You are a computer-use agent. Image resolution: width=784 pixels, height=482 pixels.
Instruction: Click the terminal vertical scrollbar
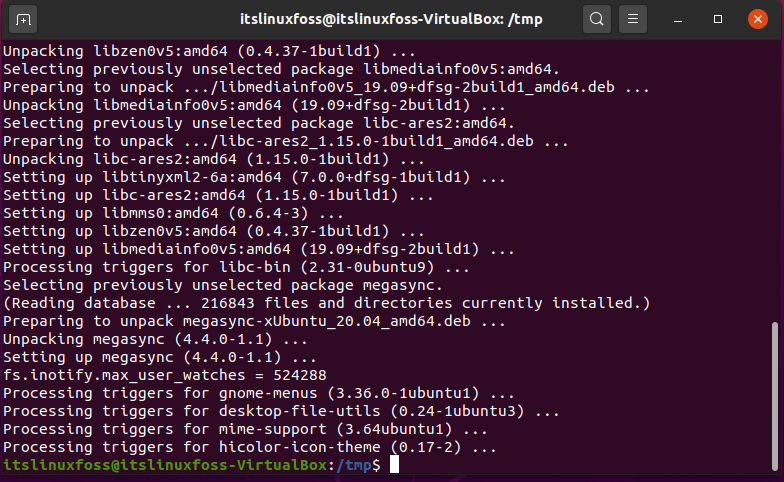point(774,396)
